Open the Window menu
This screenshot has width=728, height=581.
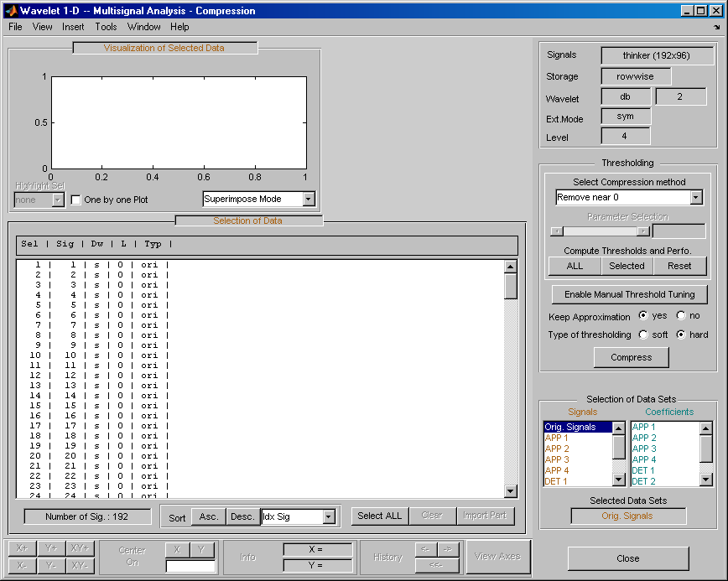(144, 27)
